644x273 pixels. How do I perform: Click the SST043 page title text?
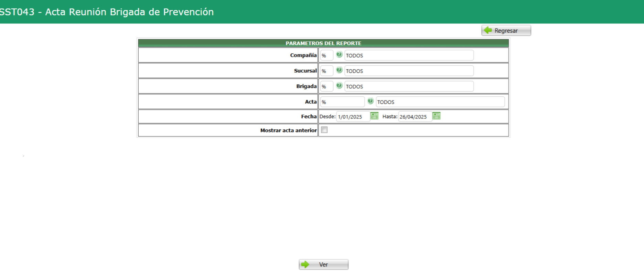(x=107, y=12)
